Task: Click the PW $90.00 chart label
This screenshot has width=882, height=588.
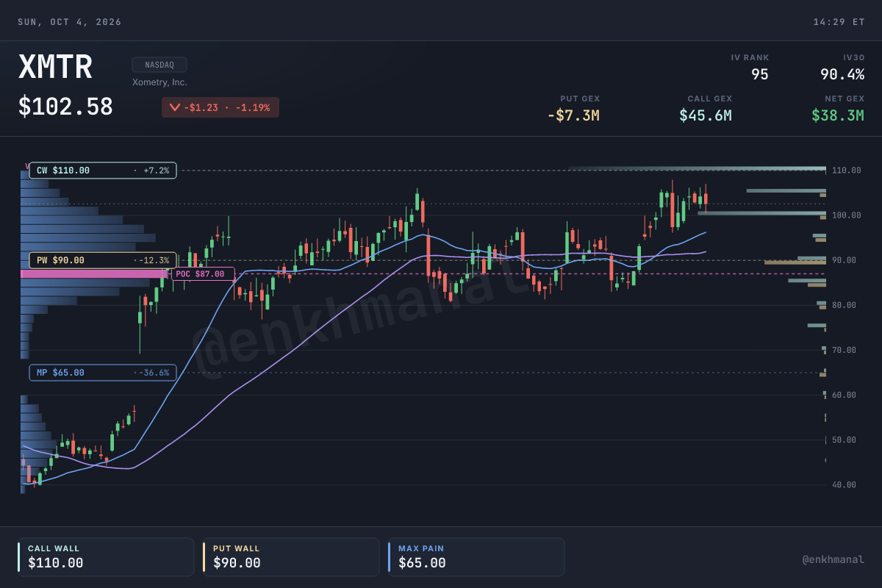Action: coord(103,260)
